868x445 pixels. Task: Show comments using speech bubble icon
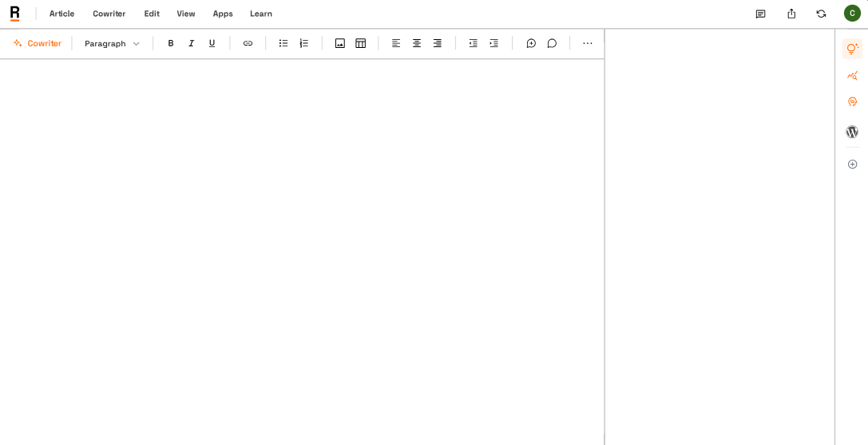point(552,43)
